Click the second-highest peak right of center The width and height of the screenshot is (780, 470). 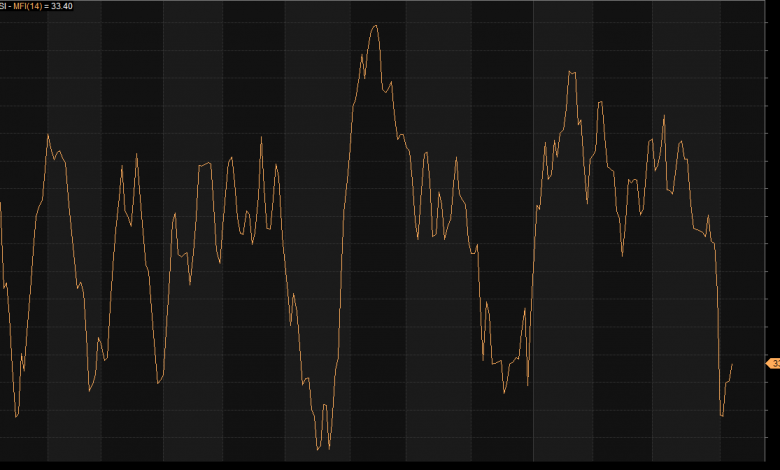pyautogui.click(x=570, y=71)
